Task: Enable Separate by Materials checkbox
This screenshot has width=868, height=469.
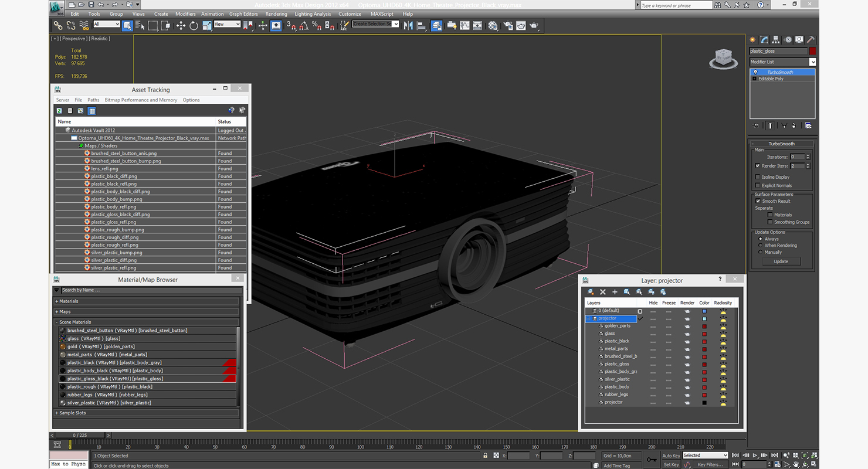Action: coord(770,215)
